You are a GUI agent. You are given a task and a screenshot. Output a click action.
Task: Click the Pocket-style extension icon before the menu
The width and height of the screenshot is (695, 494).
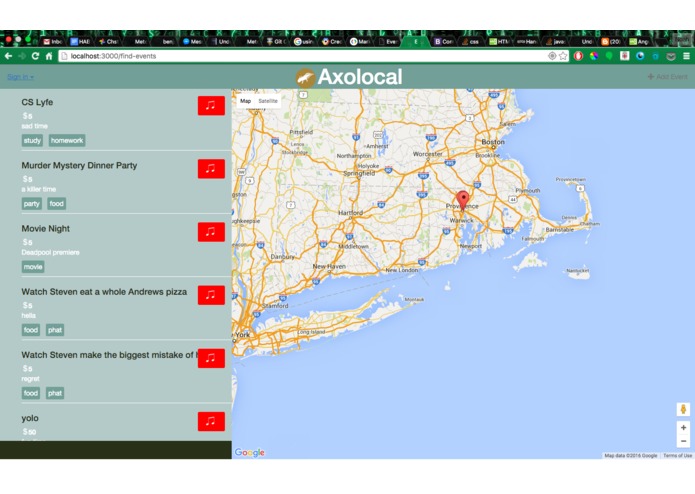671,56
